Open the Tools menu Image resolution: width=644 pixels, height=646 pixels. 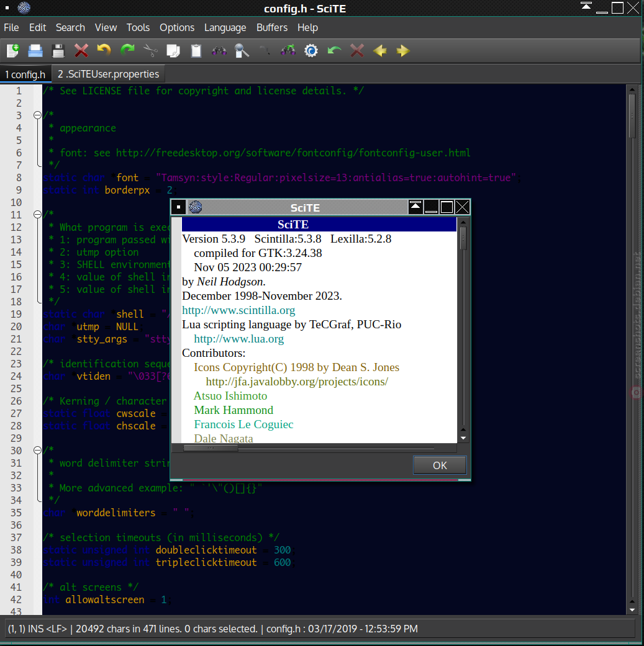pos(138,27)
